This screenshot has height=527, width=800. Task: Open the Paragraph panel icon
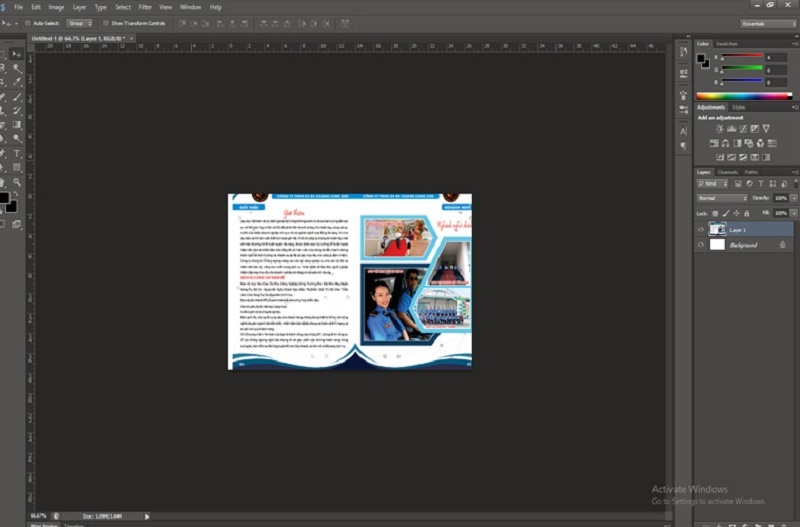[684, 146]
